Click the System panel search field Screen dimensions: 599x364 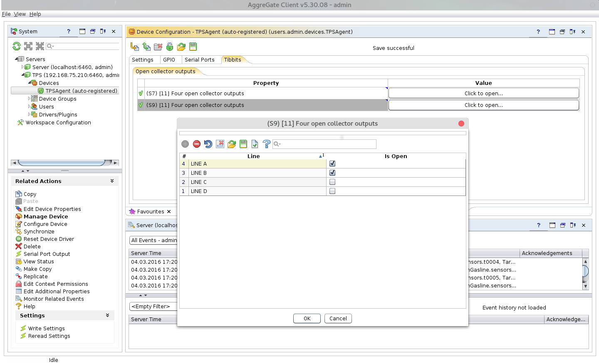(x=82, y=46)
